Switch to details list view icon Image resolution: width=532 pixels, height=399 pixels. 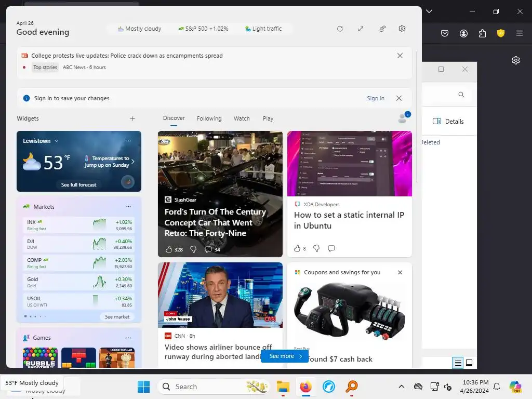pyautogui.click(x=458, y=363)
